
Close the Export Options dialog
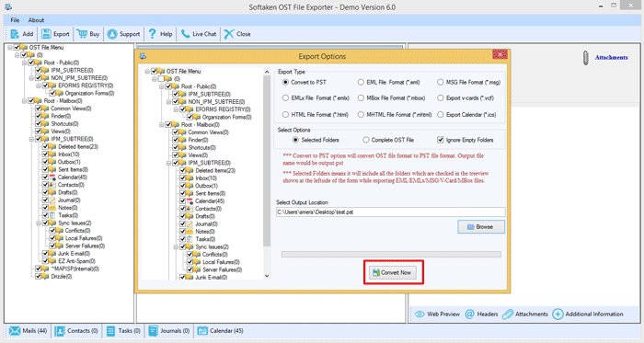coord(500,54)
